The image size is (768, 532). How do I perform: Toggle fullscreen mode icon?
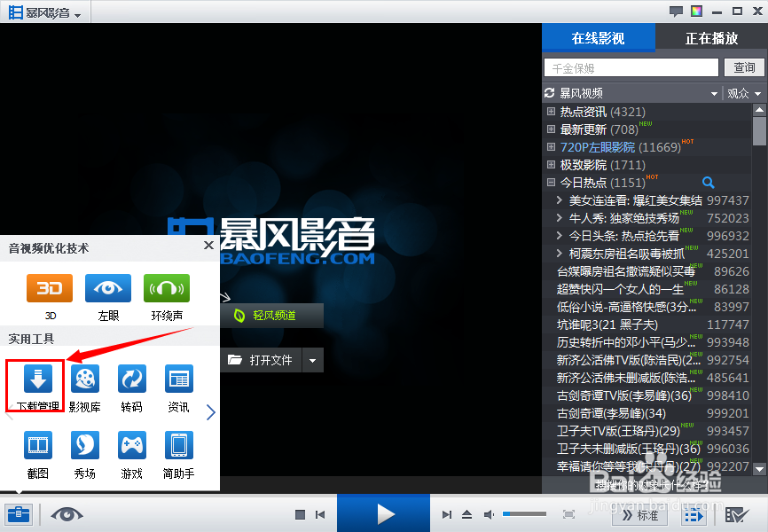click(568, 514)
